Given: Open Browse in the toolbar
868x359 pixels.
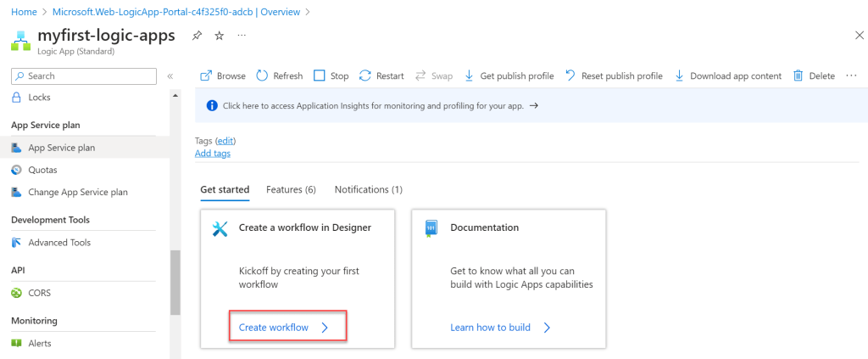Looking at the screenshot, I should (x=223, y=76).
